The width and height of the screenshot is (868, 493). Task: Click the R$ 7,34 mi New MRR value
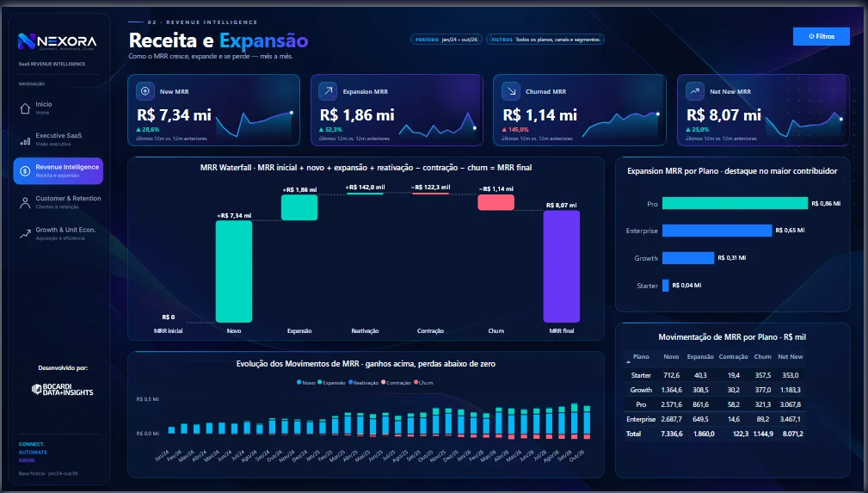pyautogui.click(x=174, y=115)
